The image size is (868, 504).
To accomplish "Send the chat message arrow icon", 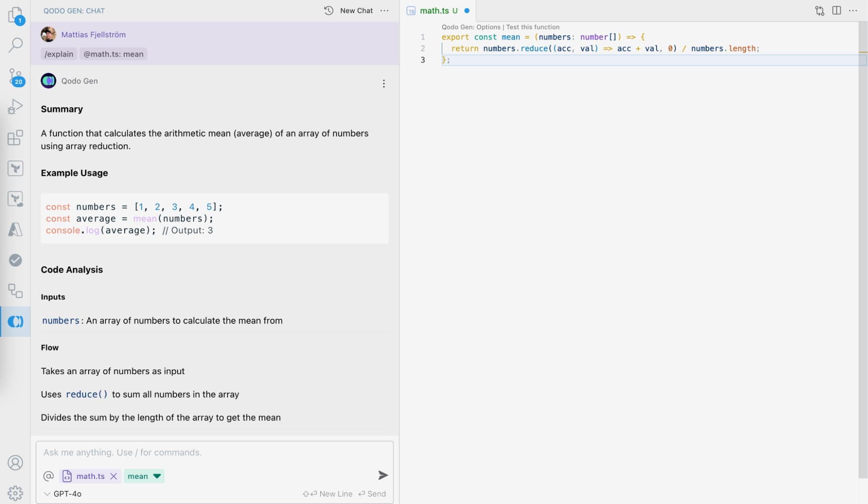I will (383, 475).
